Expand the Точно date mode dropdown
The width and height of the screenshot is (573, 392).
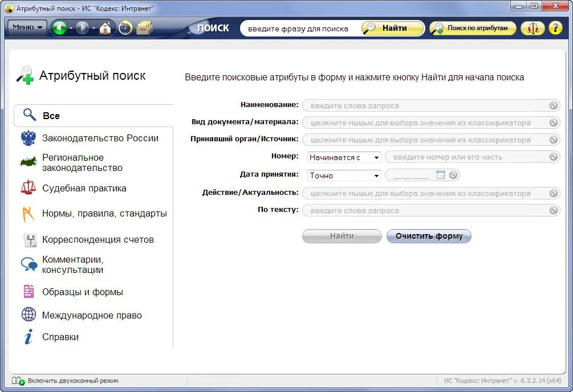tap(344, 175)
